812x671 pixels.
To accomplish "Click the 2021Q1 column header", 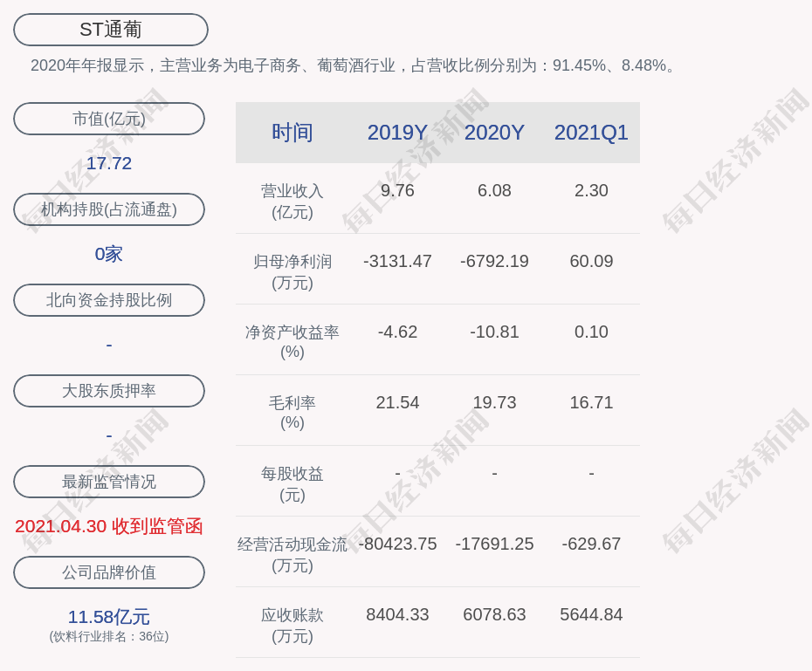I will coord(591,133).
